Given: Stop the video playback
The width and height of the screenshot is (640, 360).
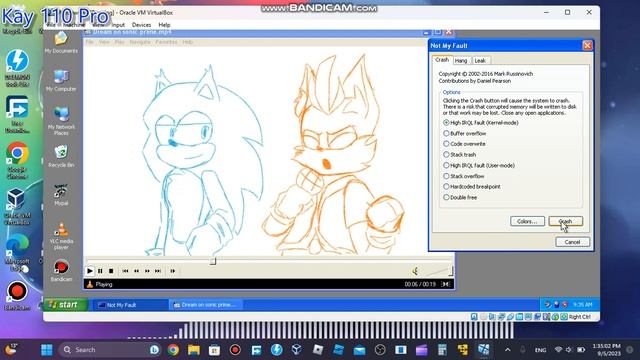Looking at the screenshot, I should click(111, 271).
